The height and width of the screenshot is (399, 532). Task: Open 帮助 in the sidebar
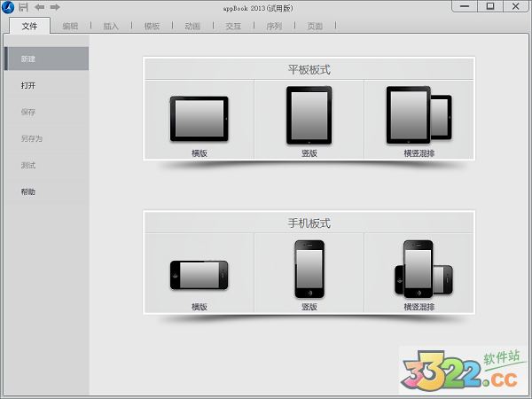47,192
